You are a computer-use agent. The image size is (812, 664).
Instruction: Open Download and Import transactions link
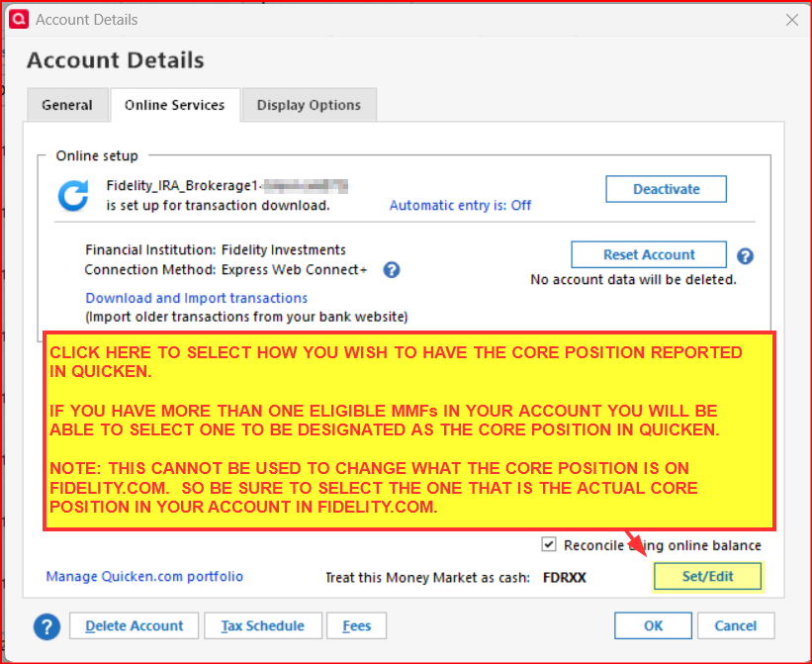196,298
